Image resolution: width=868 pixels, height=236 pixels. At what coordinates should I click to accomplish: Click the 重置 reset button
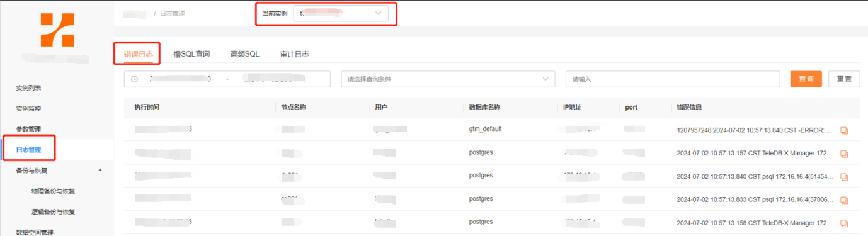844,79
